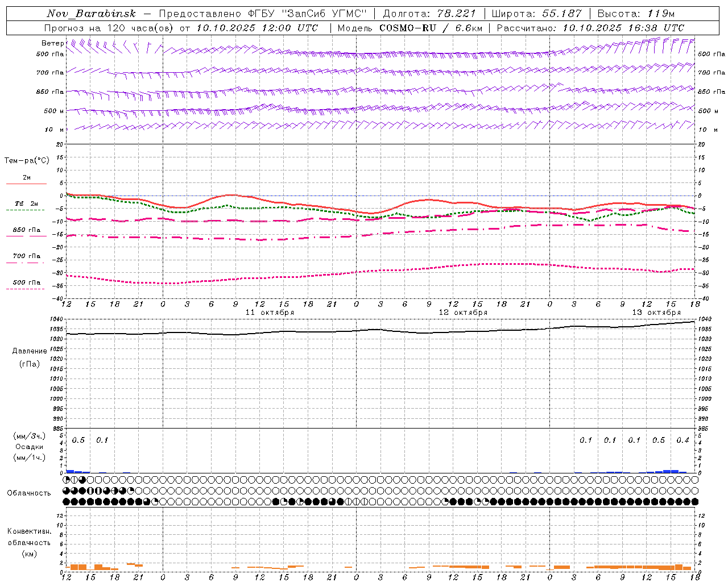Image resolution: width=728 pixels, height=582 pixels.
Task: Click the model name COSMO-RU / 6.6км
Action: point(430,28)
